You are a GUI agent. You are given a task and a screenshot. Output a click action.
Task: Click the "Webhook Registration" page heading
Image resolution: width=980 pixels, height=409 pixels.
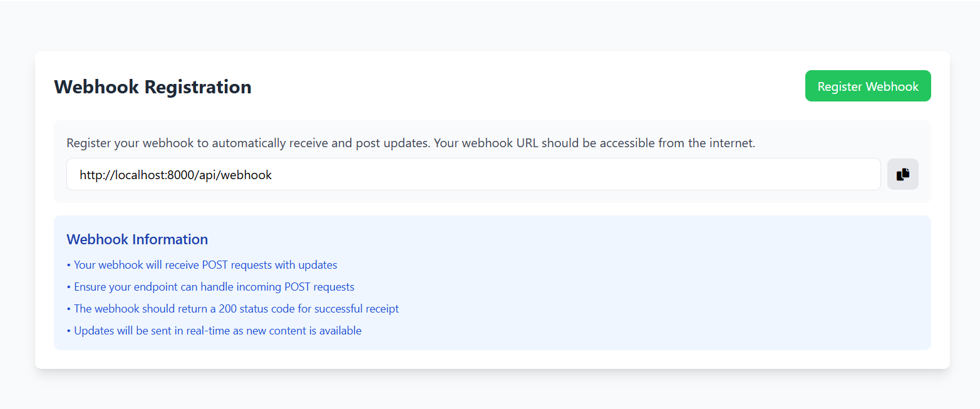click(x=153, y=86)
